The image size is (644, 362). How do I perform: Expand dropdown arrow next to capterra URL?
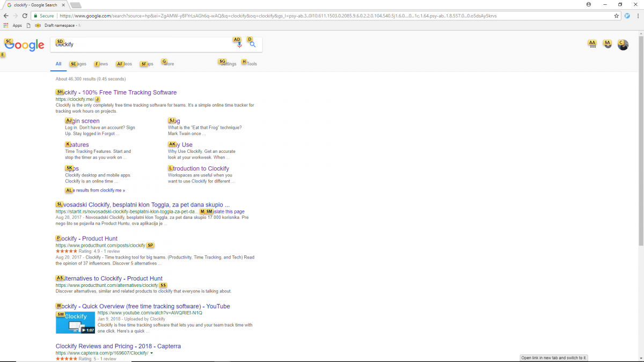coord(152,353)
